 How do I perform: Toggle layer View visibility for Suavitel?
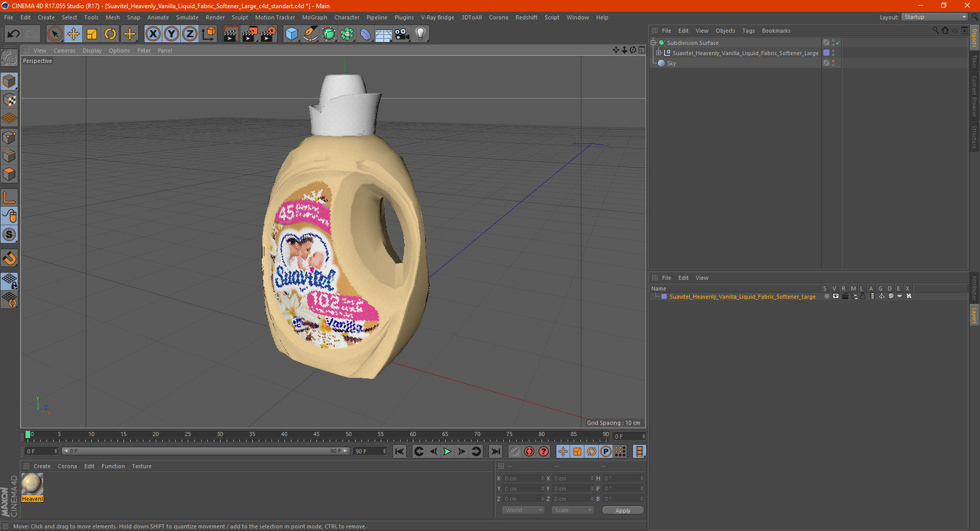pos(836,296)
